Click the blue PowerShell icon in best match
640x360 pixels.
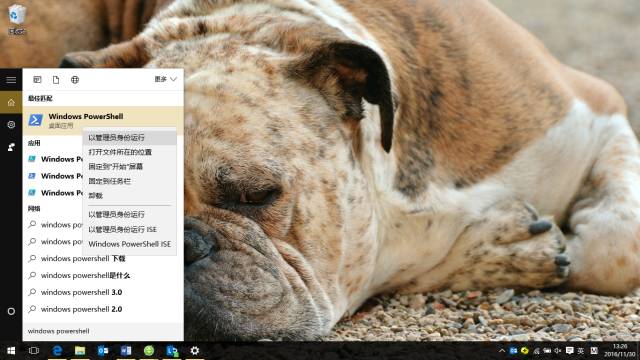36,120
